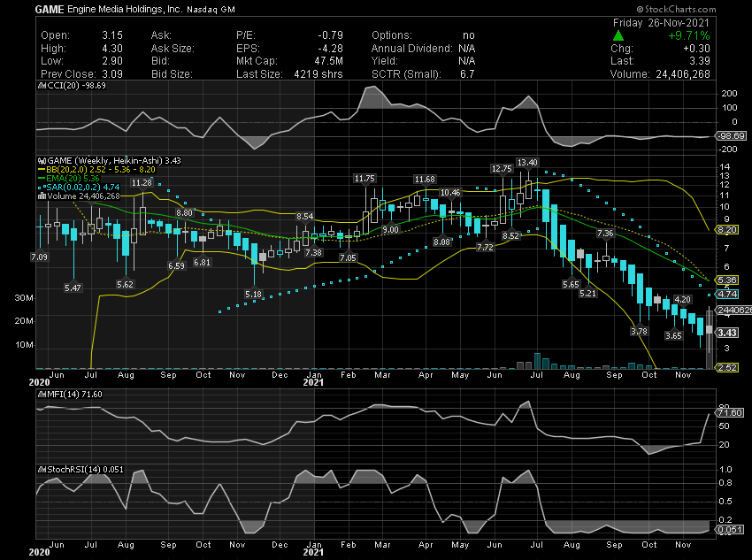The image size is (752, 560).
Task: Click the Engine Media Holdings, Inc. name
Action: click(x=125, y=10)
